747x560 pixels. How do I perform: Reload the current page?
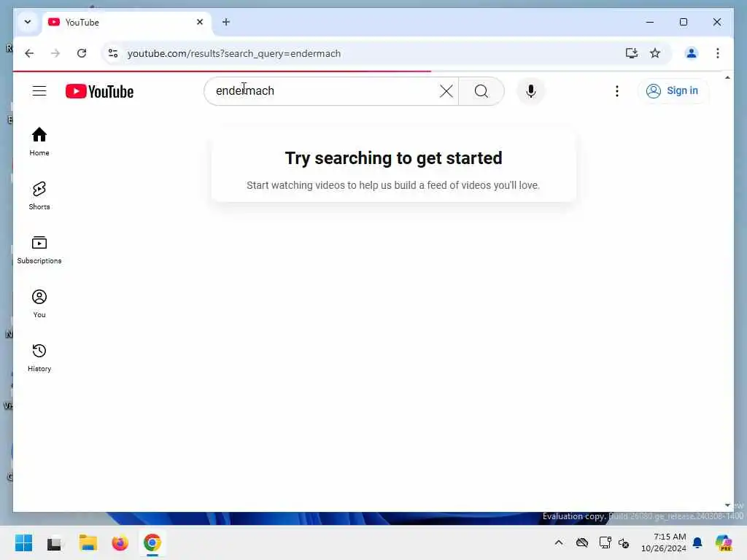[x=82, y=53]
